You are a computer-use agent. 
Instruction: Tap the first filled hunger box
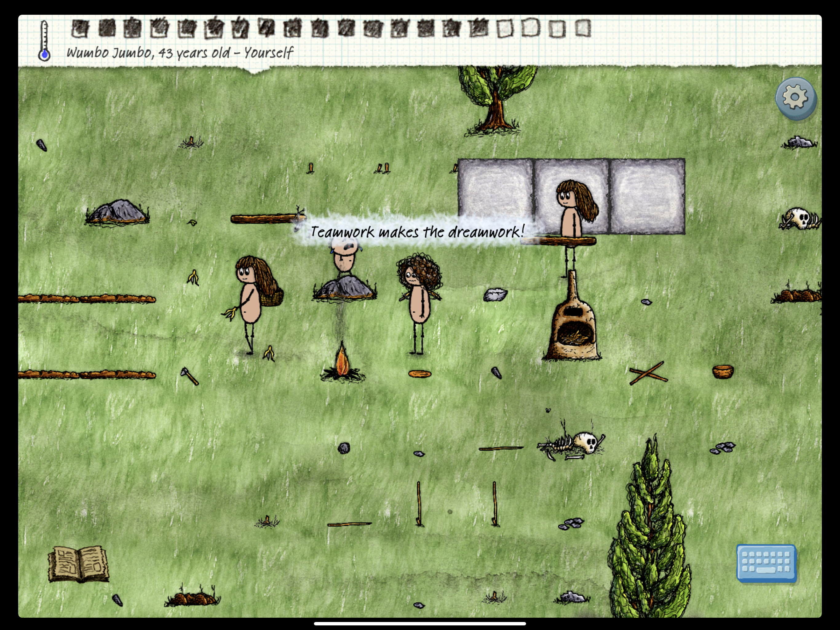tap(80, 29)
